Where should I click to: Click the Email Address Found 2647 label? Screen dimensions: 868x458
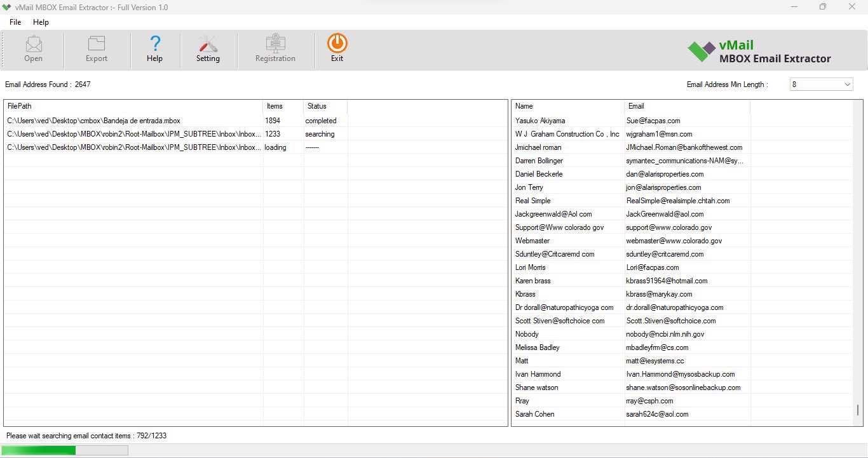pyautogui.click(x=48, y=84)
